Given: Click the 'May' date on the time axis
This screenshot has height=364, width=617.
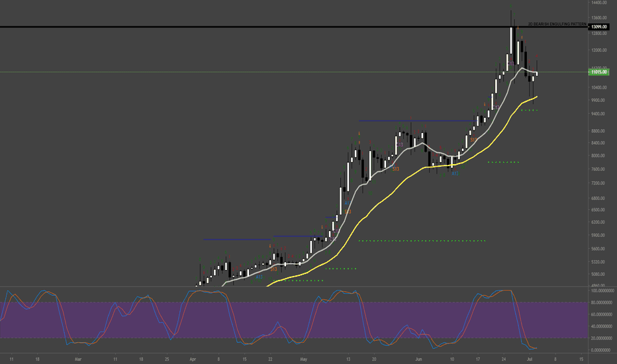Looking at the screenshot, I should pyautogui.click(x=303, y=359).
